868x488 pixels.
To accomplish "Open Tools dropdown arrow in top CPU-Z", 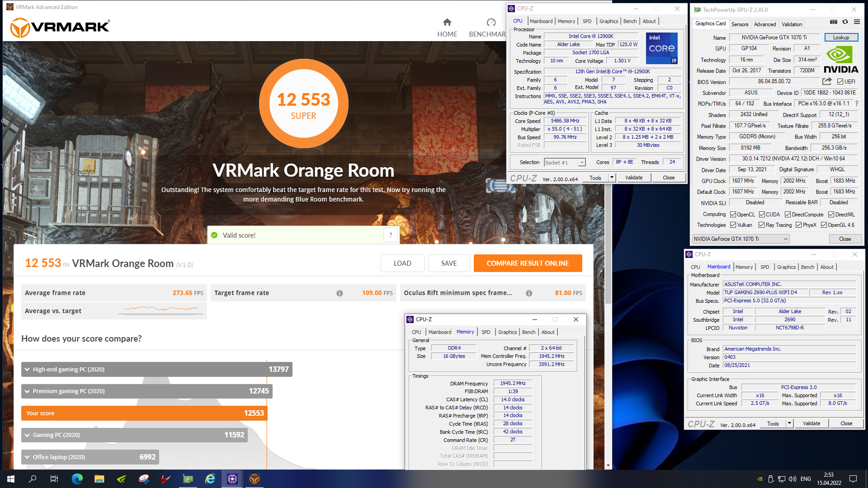I will (612, 178).
